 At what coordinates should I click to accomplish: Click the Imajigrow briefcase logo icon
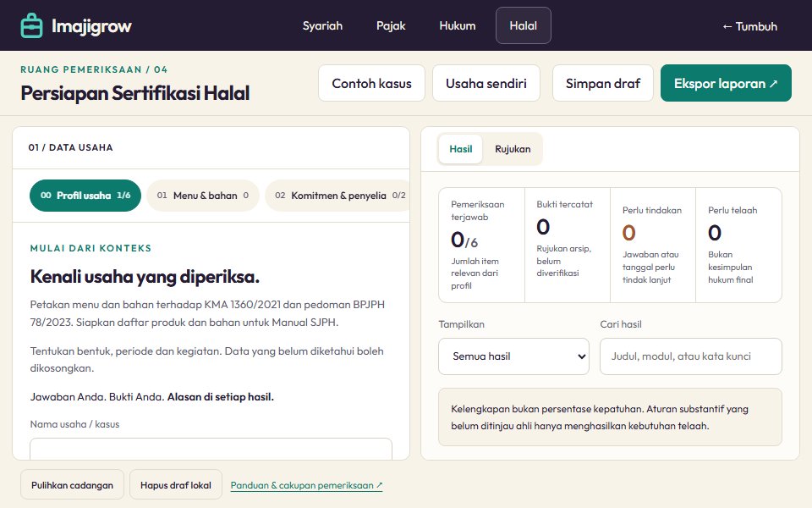pyautogui.click(x=31, y=25)
